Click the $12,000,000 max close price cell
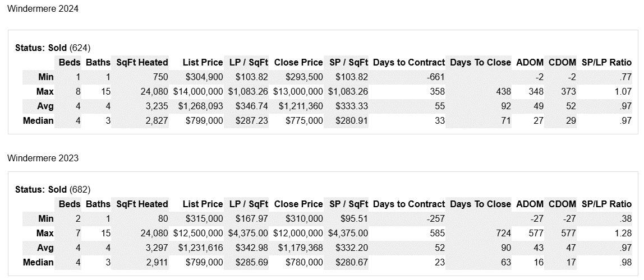 point(298,233)
